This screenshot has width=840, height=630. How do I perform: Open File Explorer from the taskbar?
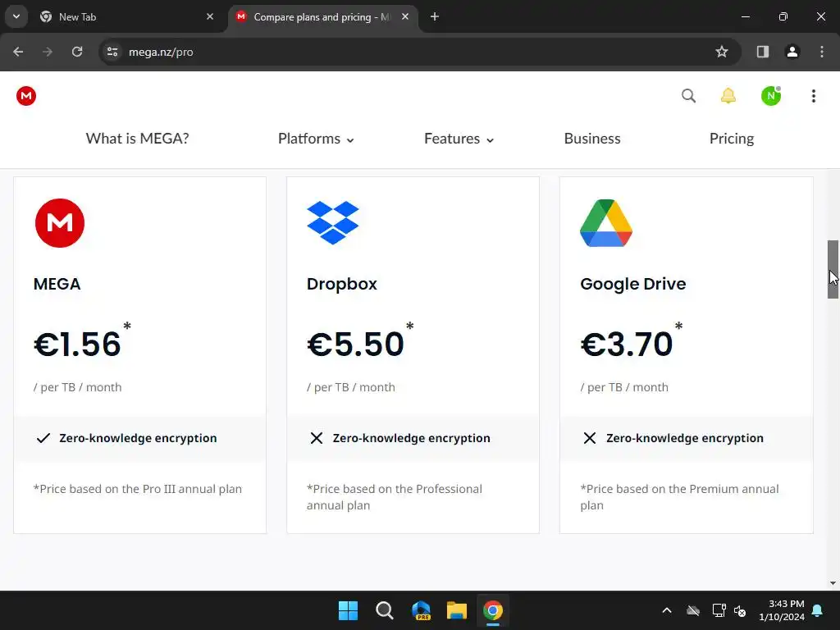457,610
